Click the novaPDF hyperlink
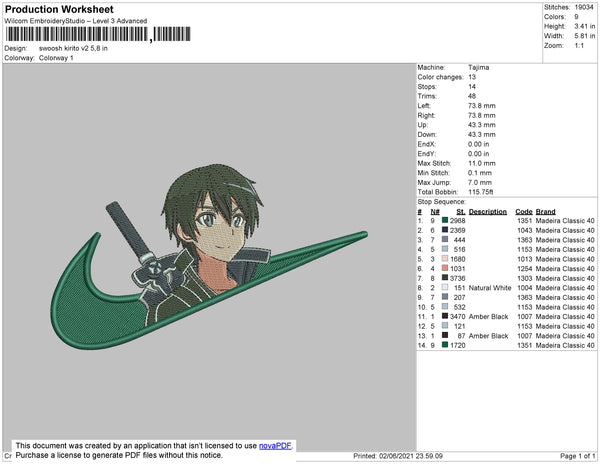 point(275,446)
